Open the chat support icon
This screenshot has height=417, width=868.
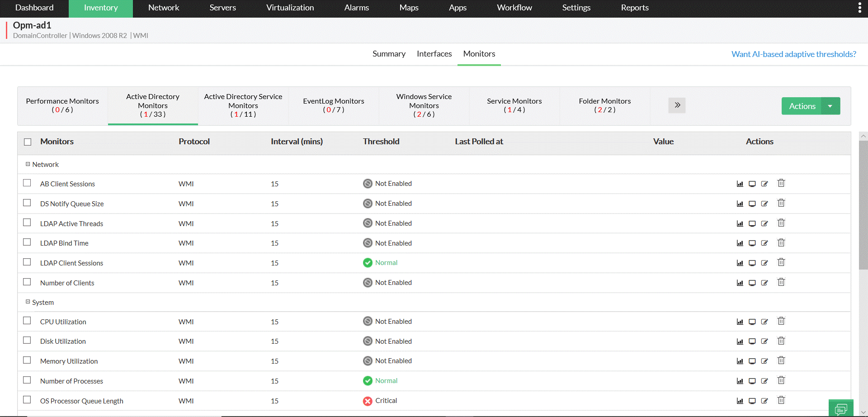click(x=840, y=409)
